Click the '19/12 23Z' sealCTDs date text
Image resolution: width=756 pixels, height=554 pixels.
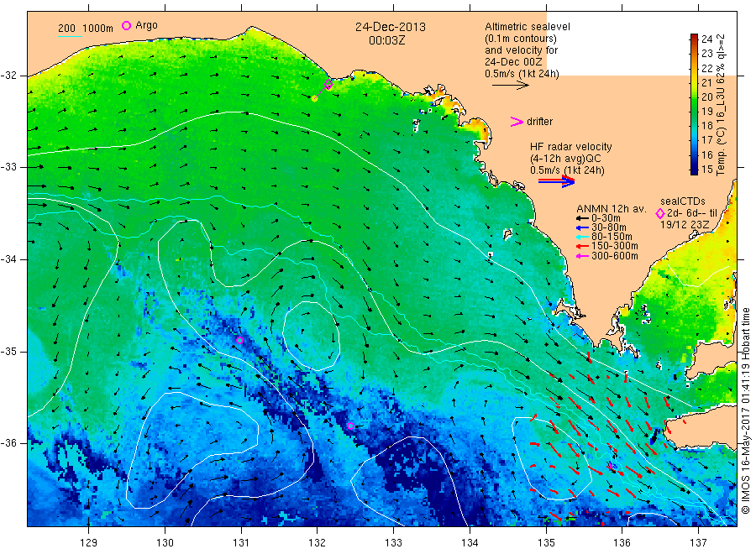click(685, 224)
